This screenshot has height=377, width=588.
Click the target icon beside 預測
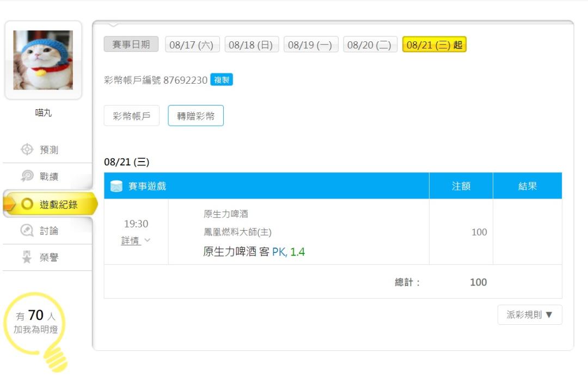tap(27, 149)
